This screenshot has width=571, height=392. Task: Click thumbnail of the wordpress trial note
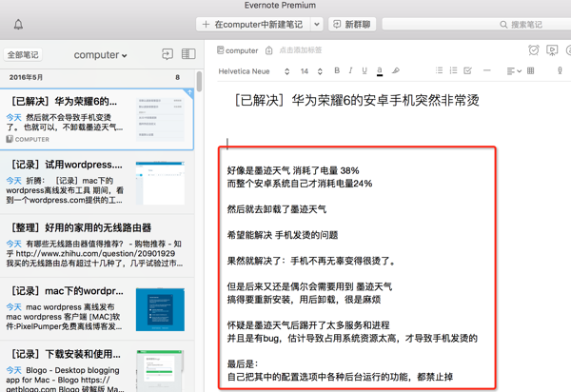tap(160, 183)
